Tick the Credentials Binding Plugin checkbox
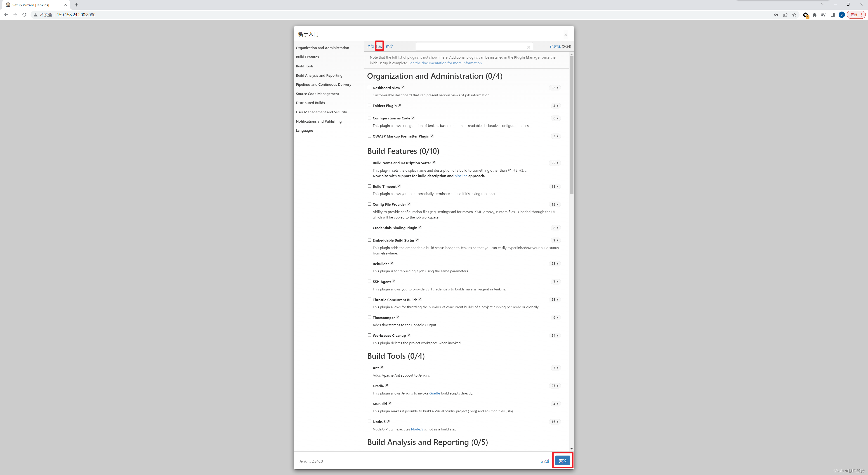Image resolution: width=868 pixels, height=475 pixels. click(x=369, y=228)
